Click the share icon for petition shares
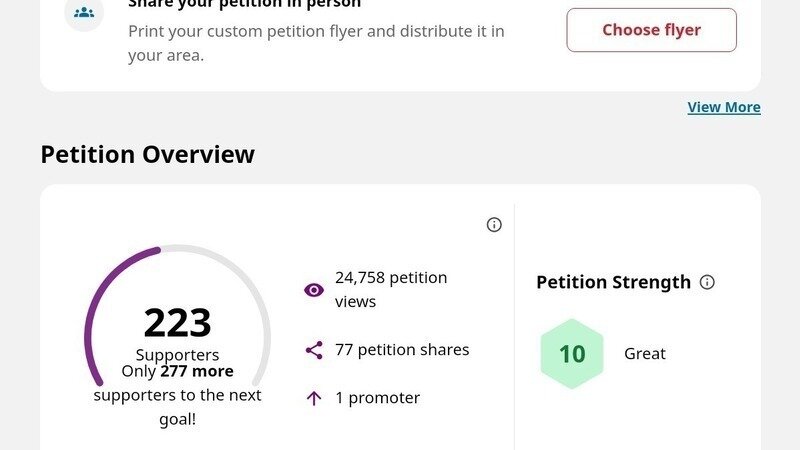This screenshot has width=800, height=450. [x=314, y=350]
